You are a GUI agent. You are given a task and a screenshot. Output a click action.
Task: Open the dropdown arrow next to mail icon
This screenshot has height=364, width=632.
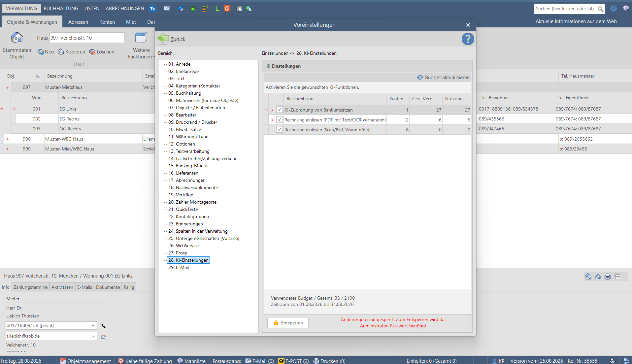(x=173, y=9)
